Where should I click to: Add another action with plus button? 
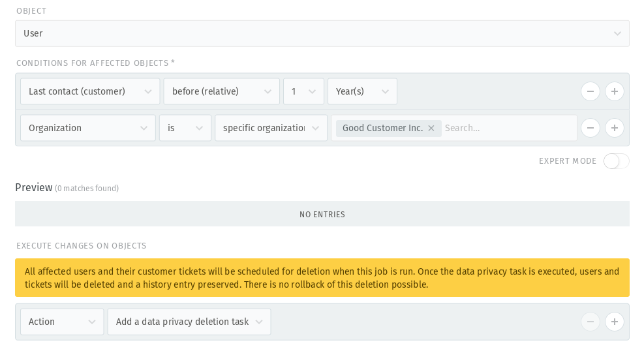tap(615, 322)
